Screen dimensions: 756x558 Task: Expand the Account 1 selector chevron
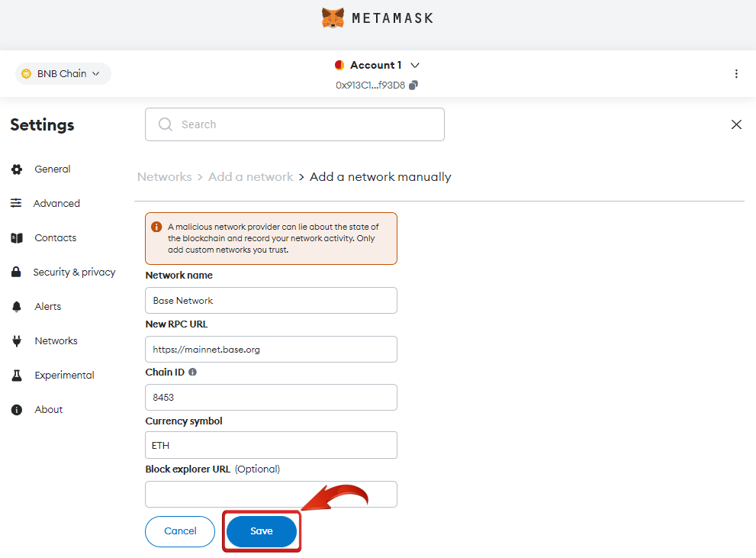coord(415,65)
